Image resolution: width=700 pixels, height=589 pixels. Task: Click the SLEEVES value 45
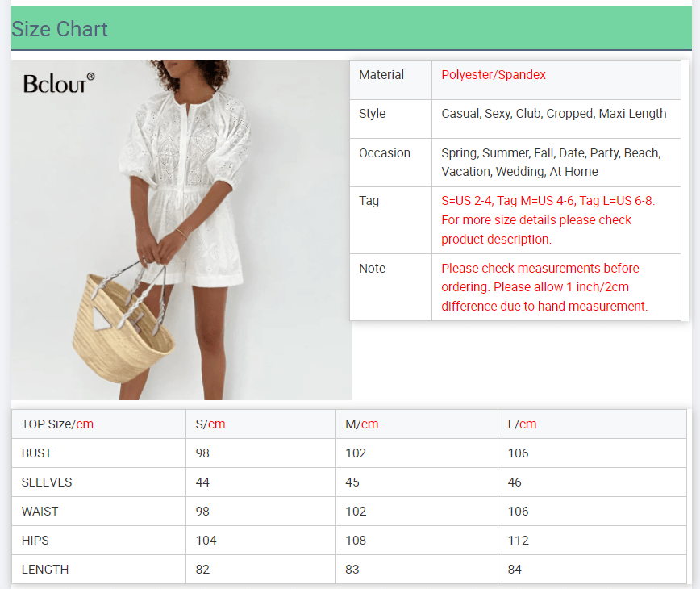tap(352, 482)
